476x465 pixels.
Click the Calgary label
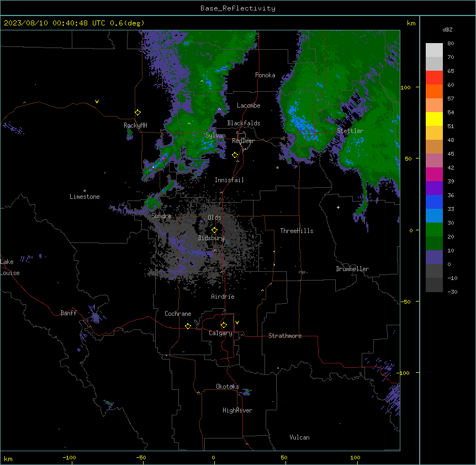click(x=220, y=333)
